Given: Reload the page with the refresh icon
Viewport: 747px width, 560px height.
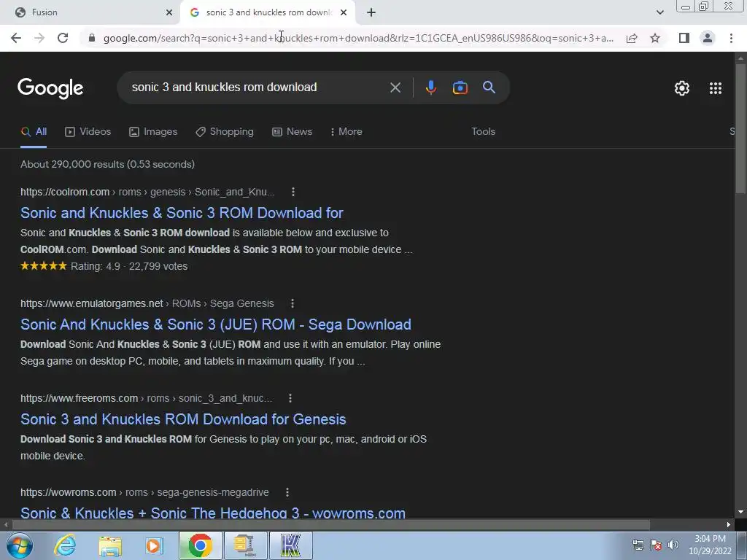Looking at the screenshot, I should [63, 38].
